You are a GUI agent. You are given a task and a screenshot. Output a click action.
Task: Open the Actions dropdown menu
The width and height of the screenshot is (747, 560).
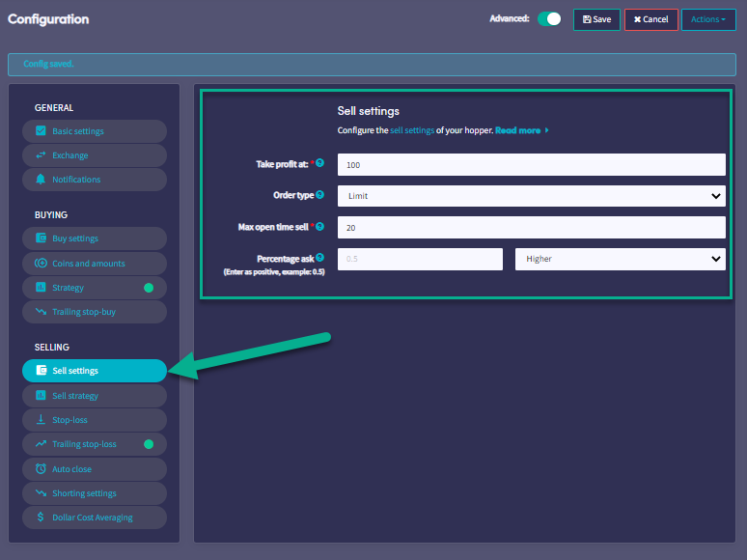click(x=707, y=19)
